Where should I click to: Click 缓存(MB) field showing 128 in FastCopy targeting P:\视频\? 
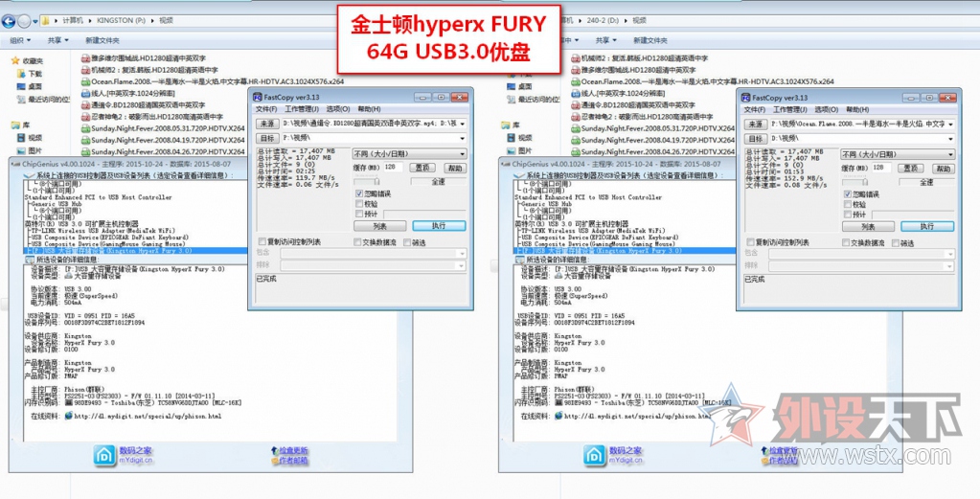pyautogui.click(x=395, y=168)
